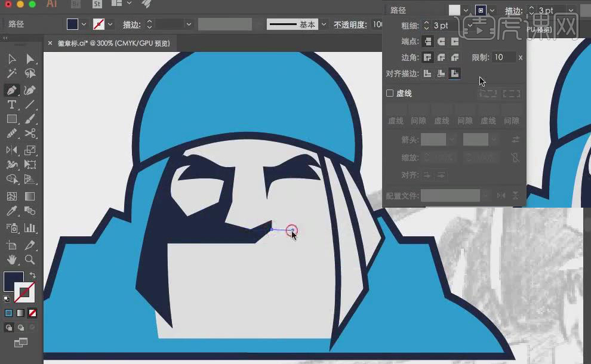Open the 粗细 weight dropdown
This screenshot has height=364, width=591.
click(x=470, y=26)
